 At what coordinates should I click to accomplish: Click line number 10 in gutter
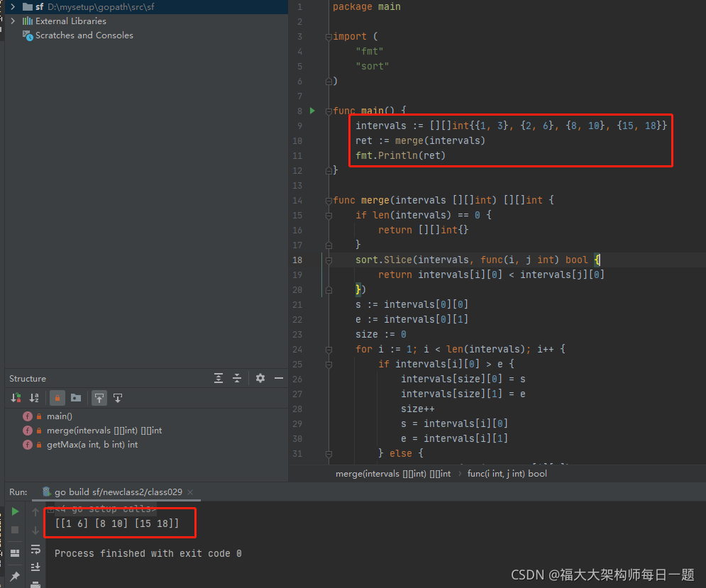click(x=297, y=141)
